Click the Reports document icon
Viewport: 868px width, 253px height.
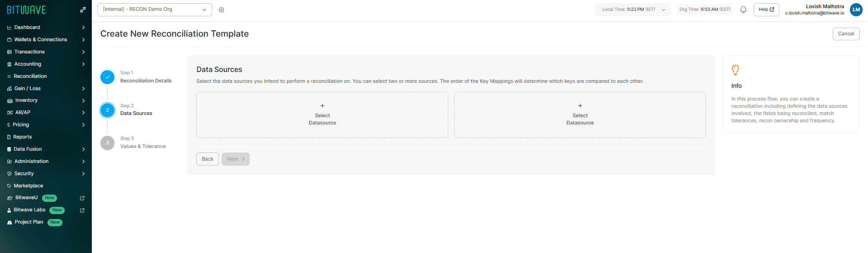(x=9, y=137)
